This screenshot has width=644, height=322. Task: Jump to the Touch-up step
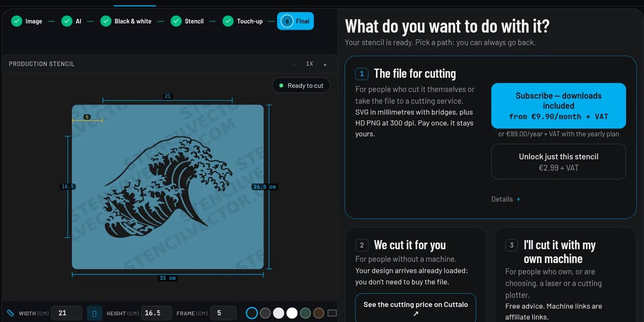pos(243,21)
